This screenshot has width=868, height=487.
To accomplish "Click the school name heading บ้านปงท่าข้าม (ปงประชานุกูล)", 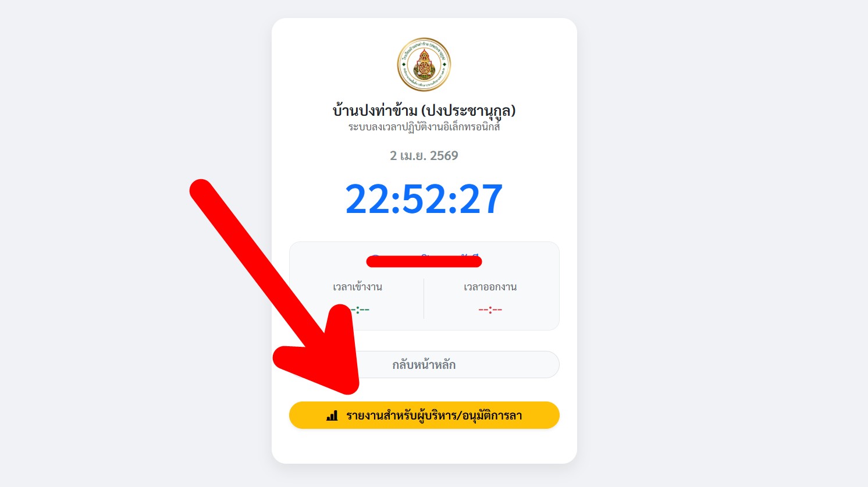I will click(424, 110).
